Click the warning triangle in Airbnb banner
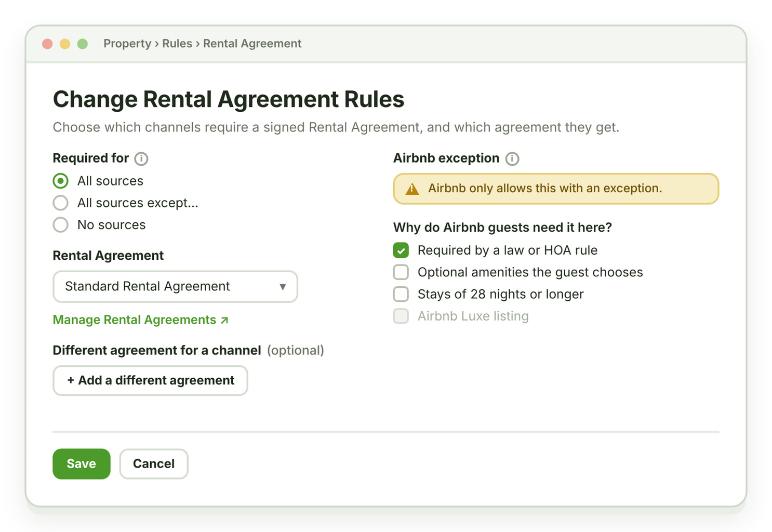 [412, 189]
